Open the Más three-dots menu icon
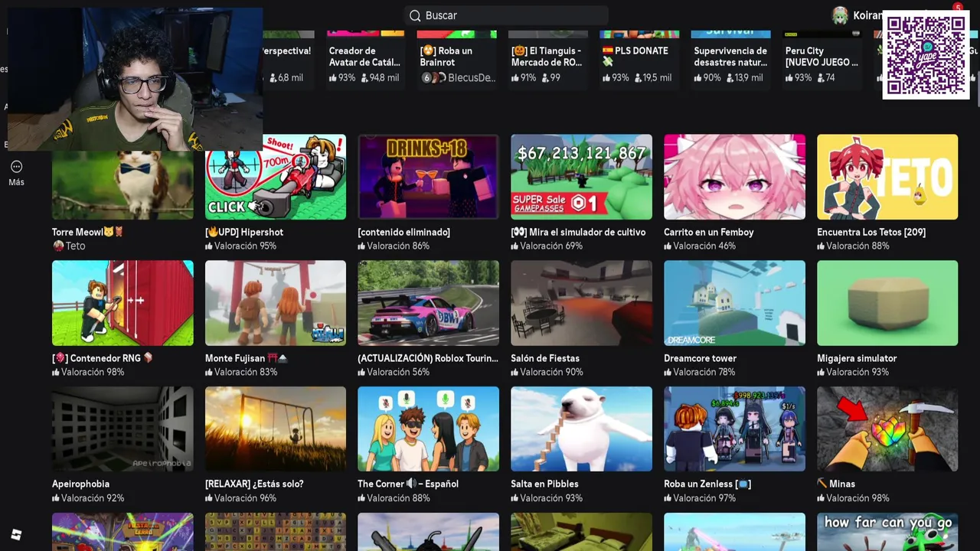 pos(16,167)
